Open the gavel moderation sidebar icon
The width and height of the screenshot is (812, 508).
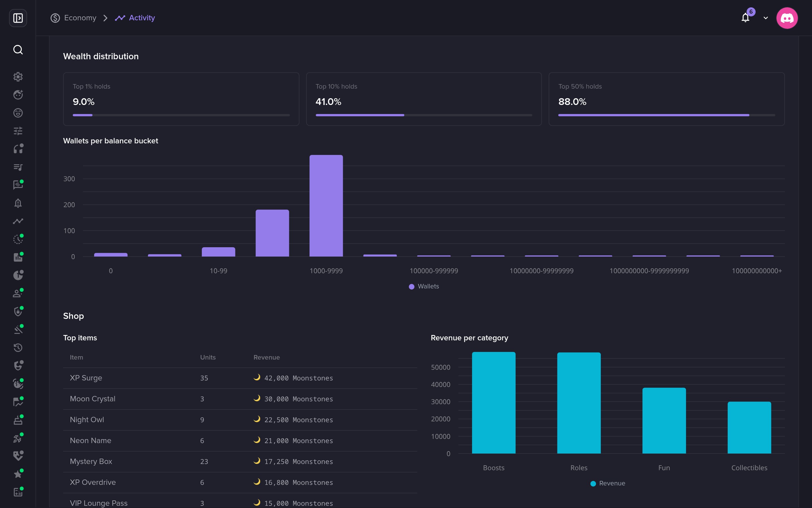(18, 330)
